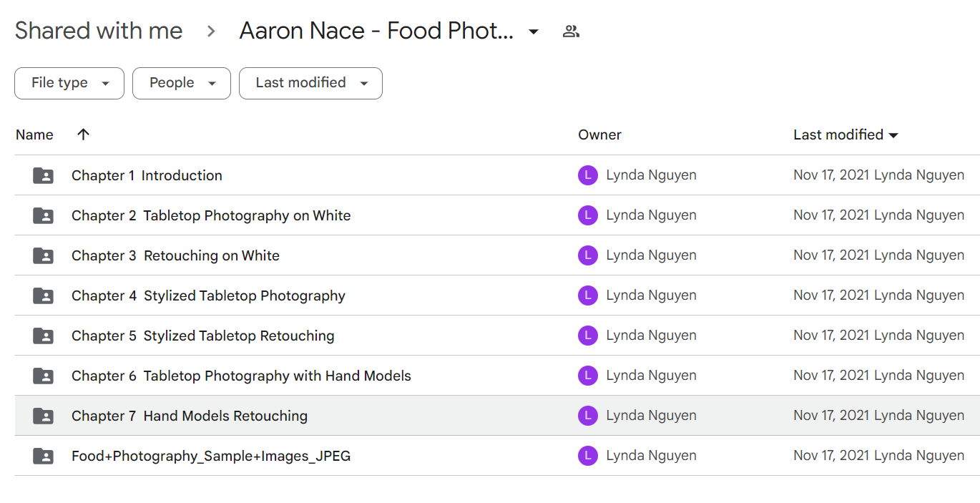Click modified date Nov 17, 2021 in Chapter 5 row

coord(832,336)
